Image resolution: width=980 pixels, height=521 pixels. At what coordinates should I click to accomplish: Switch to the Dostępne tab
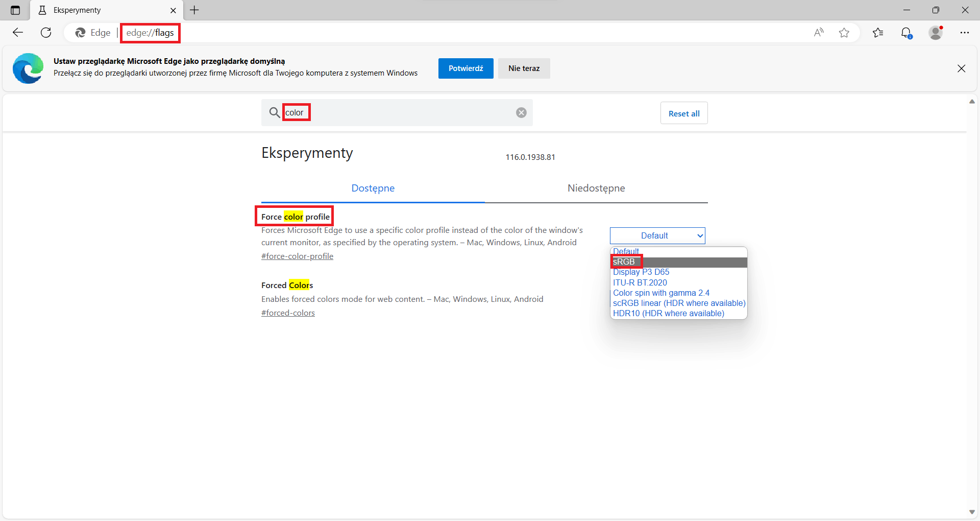[373, 188]
